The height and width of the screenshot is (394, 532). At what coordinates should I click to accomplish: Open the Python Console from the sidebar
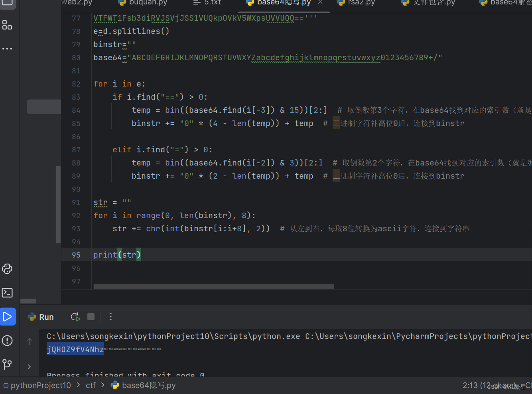(7, 269)
